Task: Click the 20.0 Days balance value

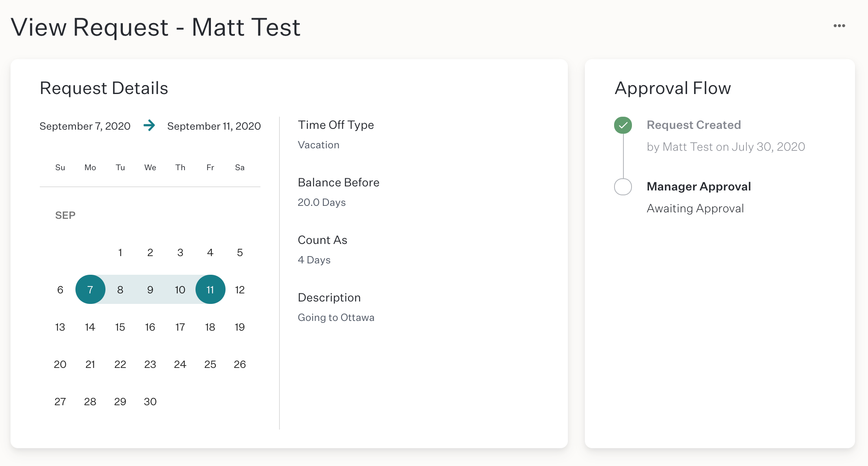Action: 322,203
